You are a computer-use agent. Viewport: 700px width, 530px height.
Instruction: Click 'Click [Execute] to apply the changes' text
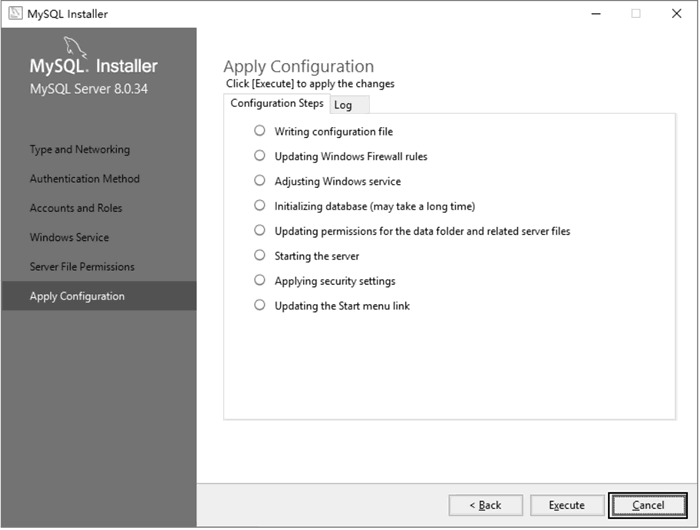pyautogui.click(x=310, y=84)
